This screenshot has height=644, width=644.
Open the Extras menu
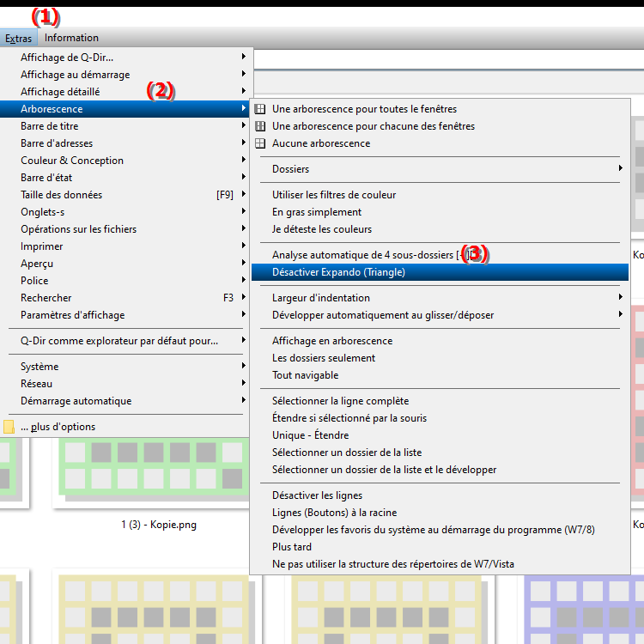[x=19, y=38]
